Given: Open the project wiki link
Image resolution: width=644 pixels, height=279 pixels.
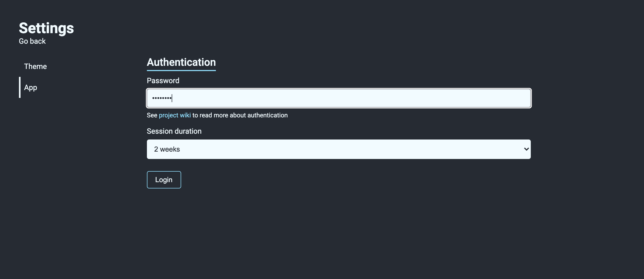Looking at the screenshot, I should [175, 115].
